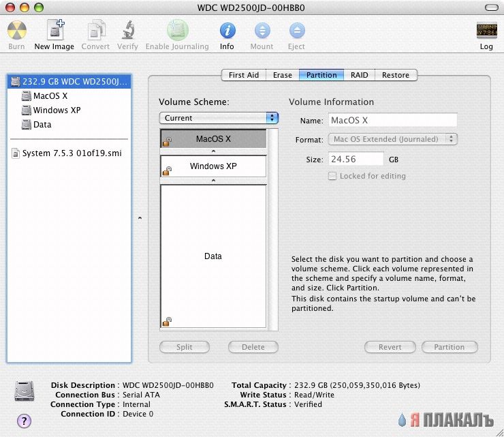
Task: Click the Mount toolbar icon
Action: (262, 31)
